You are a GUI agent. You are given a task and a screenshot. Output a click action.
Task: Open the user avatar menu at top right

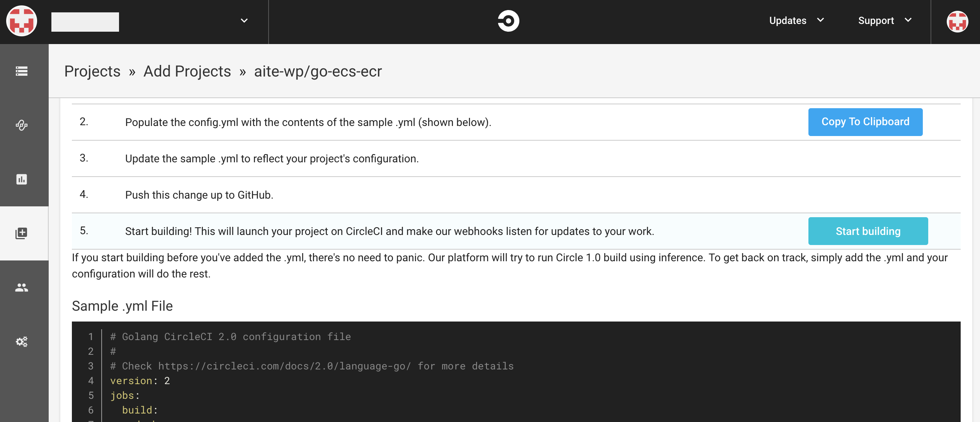pyautogui.click(x=957, y=22)
